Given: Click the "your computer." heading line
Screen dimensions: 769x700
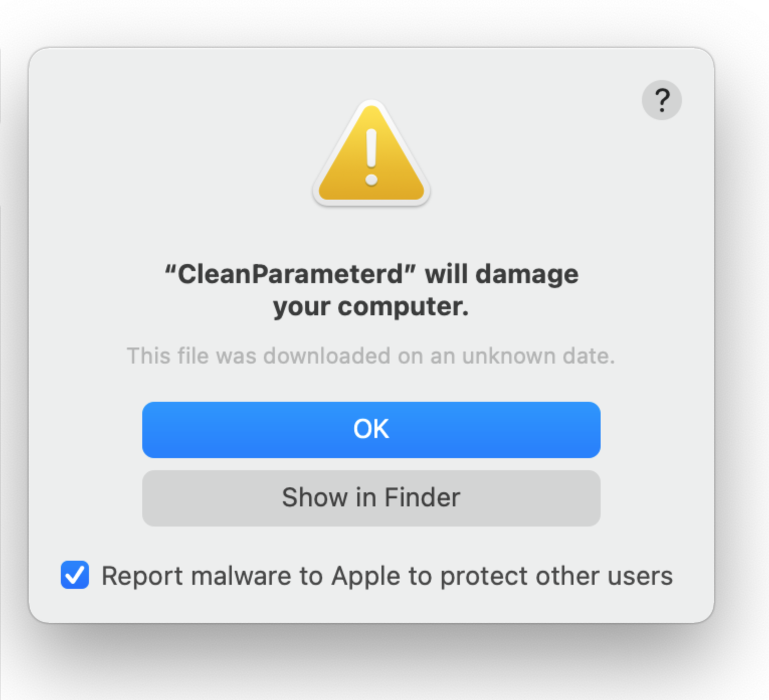Looking at the screenshot, I should pos(371,307).
